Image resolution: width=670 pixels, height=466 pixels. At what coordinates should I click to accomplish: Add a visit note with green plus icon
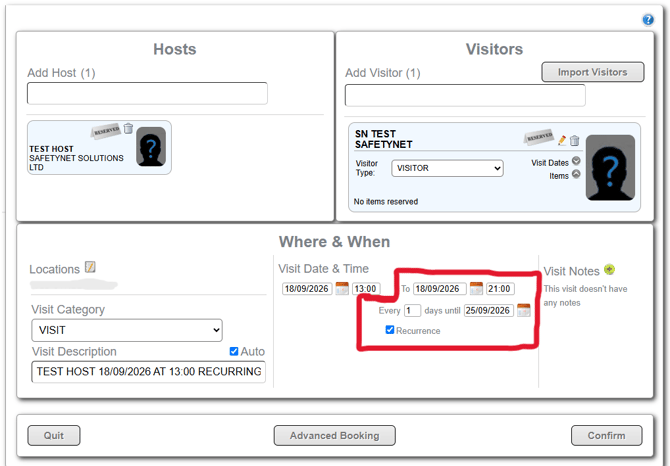pyautogui.click(x=609, y=270)
